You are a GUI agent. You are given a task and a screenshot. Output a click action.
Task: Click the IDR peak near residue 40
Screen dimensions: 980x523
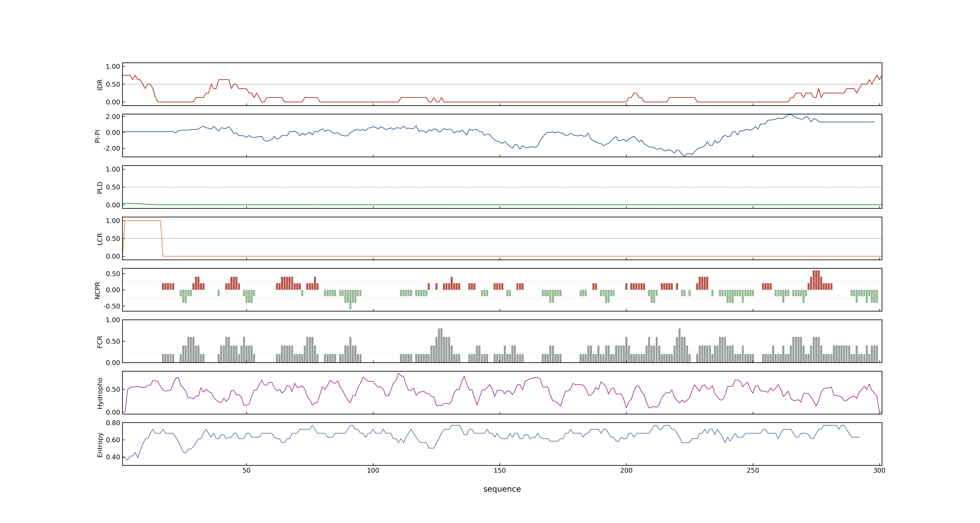(224, 80)
